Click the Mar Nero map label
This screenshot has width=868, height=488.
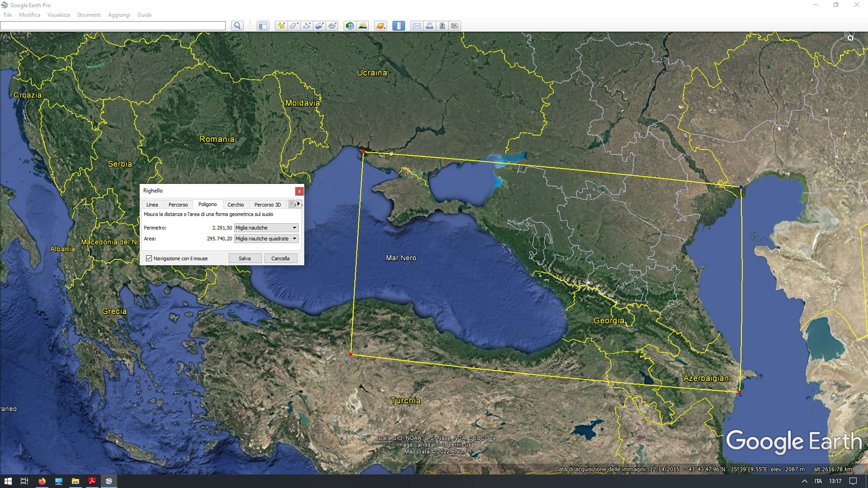(401, 258)
